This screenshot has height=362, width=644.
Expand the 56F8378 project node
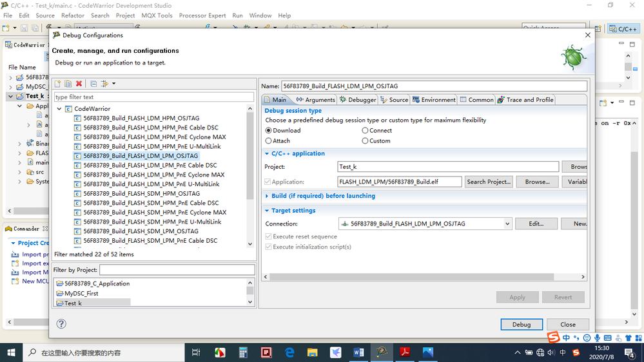tap(10, 77)
